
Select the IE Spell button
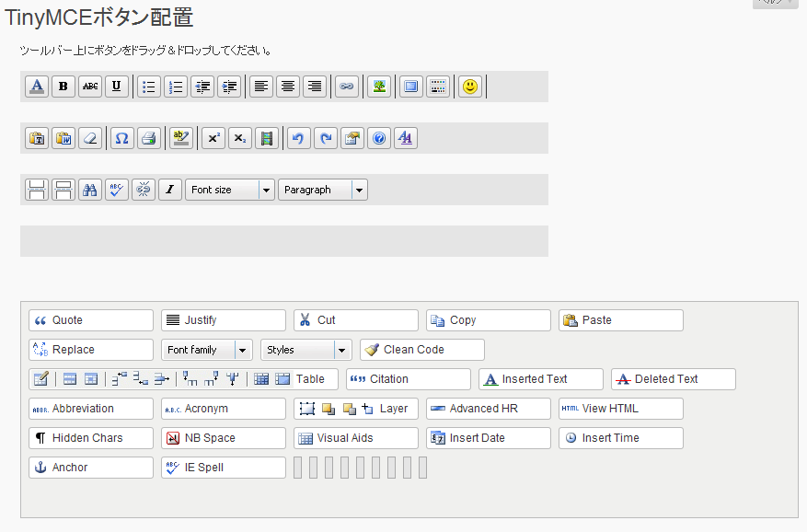click(224, 467)
